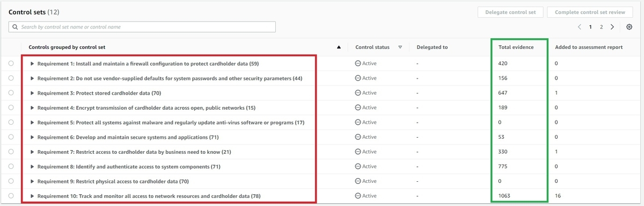Click the search magnifier icon
644x206 pixels.
16,27
